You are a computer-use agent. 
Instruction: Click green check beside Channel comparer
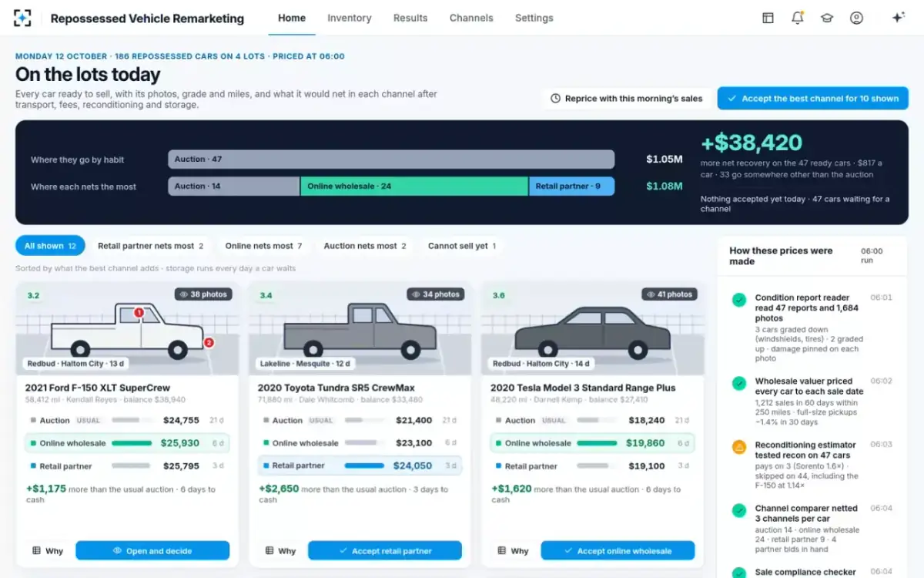739,510
